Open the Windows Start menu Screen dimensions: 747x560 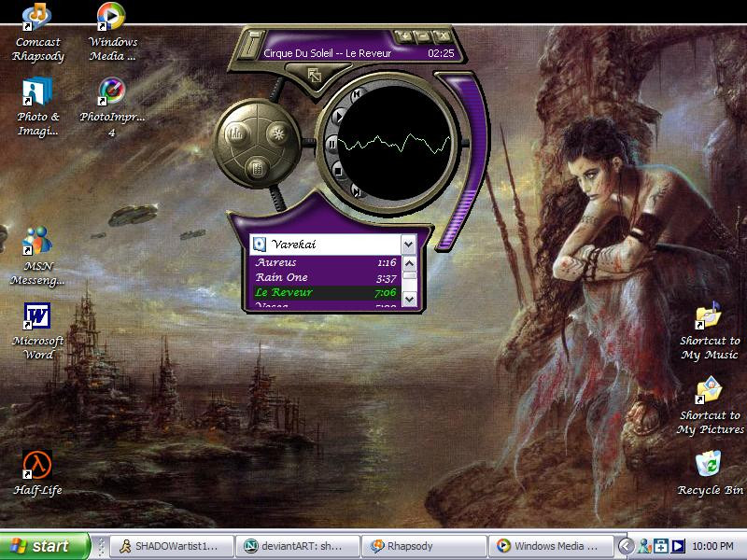tap(44, 546)
